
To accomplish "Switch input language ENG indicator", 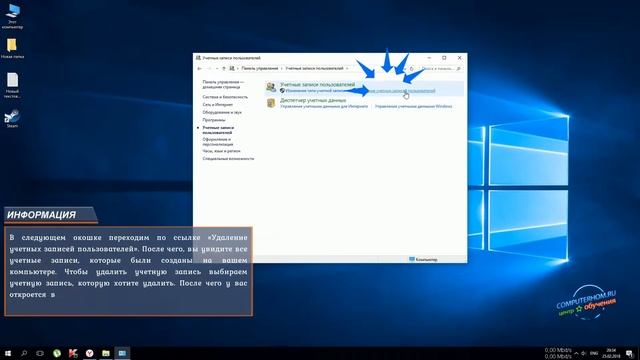I will click(x=594, y=353).
